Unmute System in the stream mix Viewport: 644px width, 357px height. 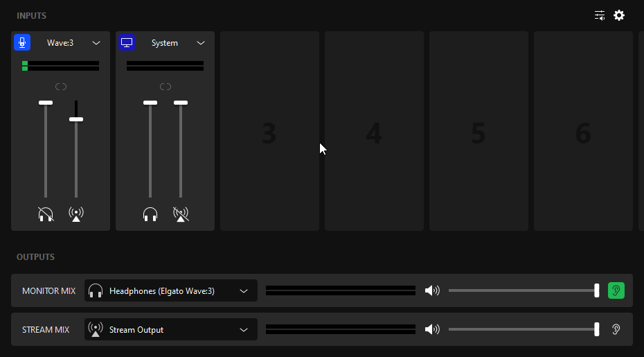pyautogui.click(x=181, y=214)
